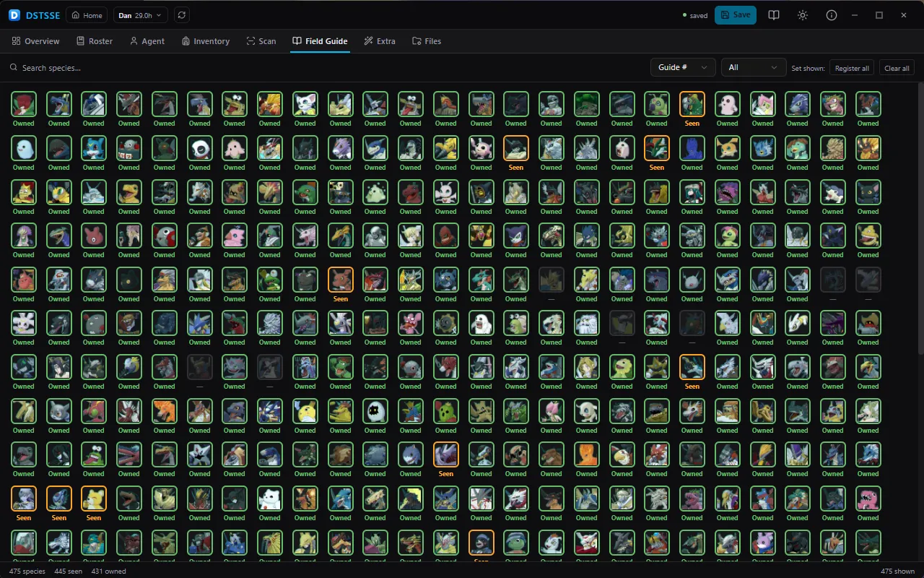
Task: Select the white sheet-ghost thumbnail in sixth row
Action: coord(481,323)
